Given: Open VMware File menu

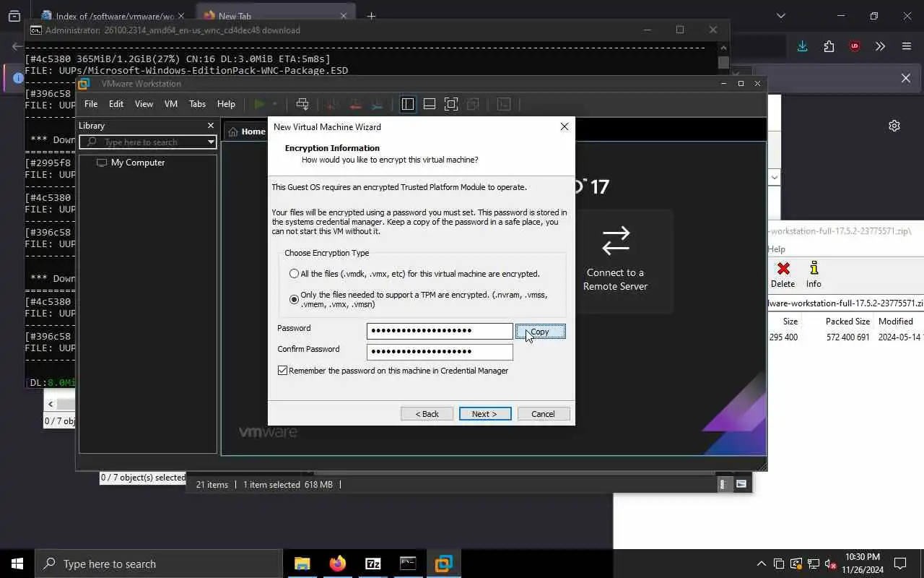Looking at the screenshot, I should coord(91,104).
